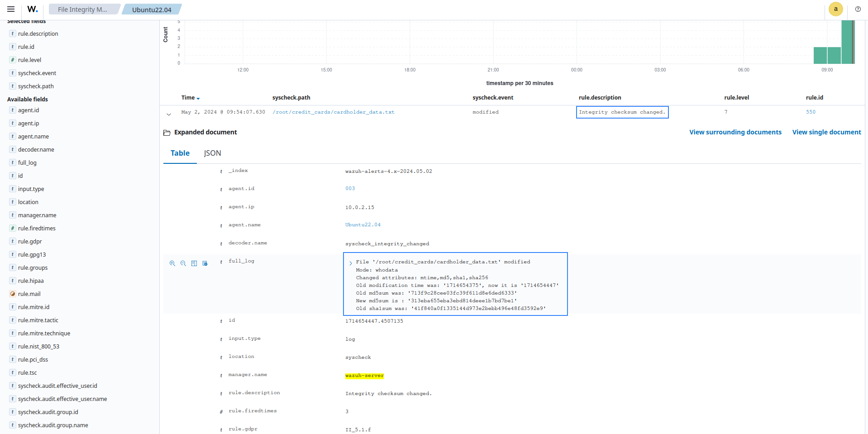Open the hamburger navigation menu

11,9
